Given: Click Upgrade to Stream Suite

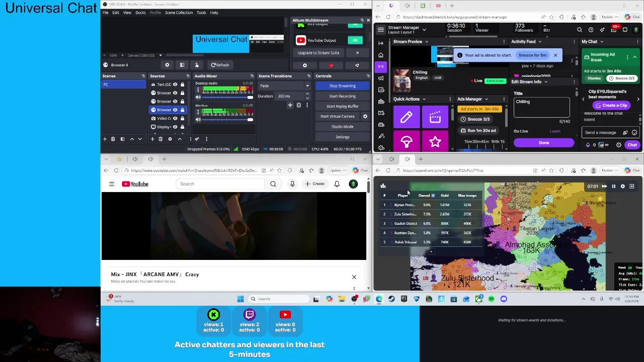Looking at the screenshot, I should [x=318, y=53].
